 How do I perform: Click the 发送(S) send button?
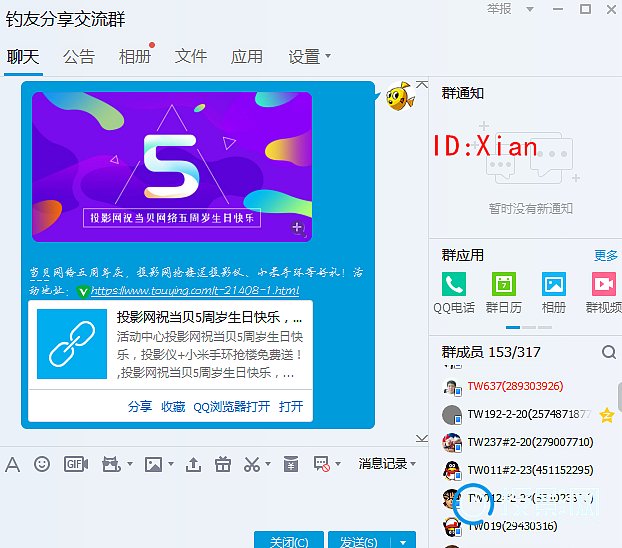(x=359, y=540)
